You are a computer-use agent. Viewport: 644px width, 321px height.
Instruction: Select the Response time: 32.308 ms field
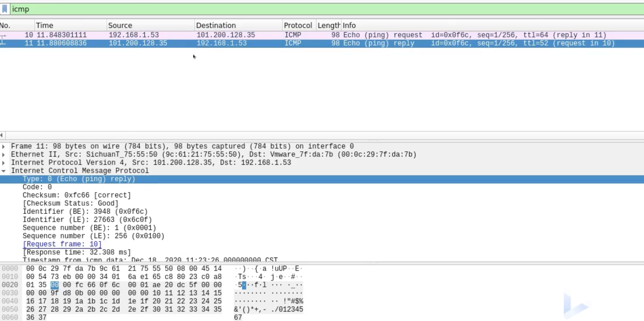(77, 252)
